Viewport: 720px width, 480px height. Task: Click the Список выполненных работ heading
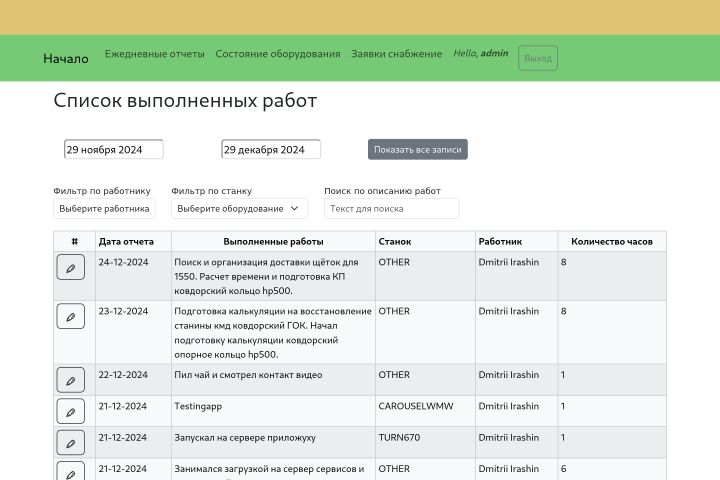point(185,101)
